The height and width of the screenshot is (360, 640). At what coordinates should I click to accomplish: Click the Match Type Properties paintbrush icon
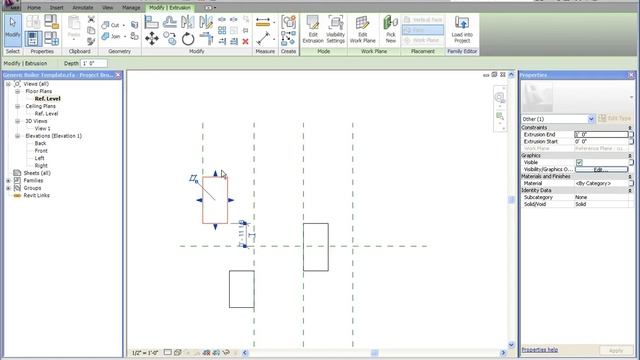(x=91, y=41)
